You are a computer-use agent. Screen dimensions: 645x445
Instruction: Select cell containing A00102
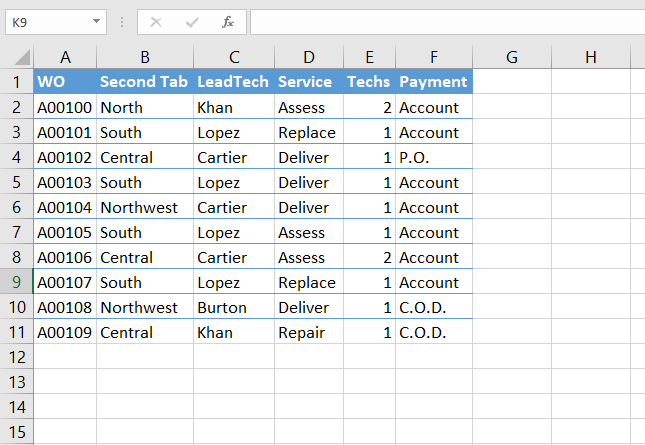point(65,157)
